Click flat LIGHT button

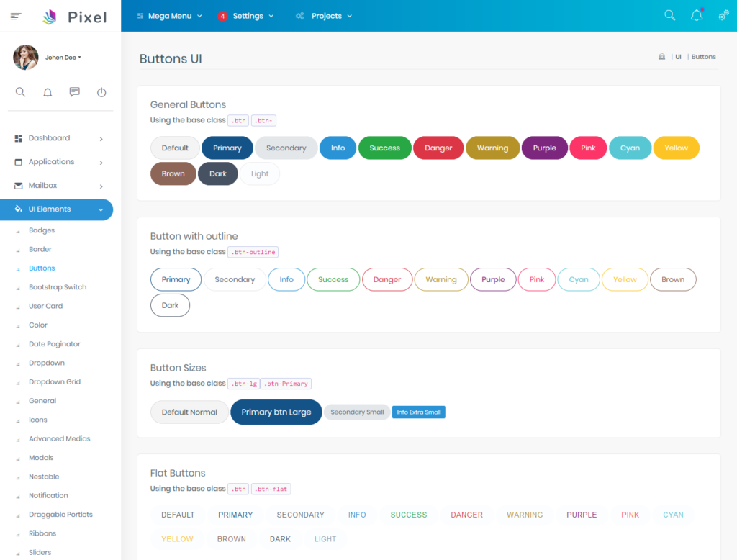tap(325, 539)
